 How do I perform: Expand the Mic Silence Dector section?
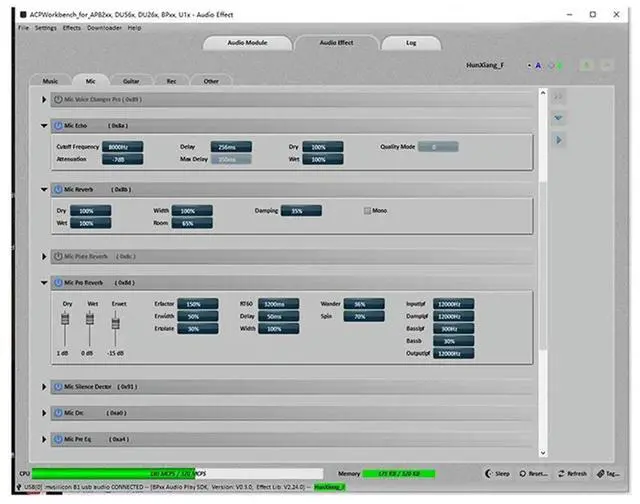click(x=44, y=386)
